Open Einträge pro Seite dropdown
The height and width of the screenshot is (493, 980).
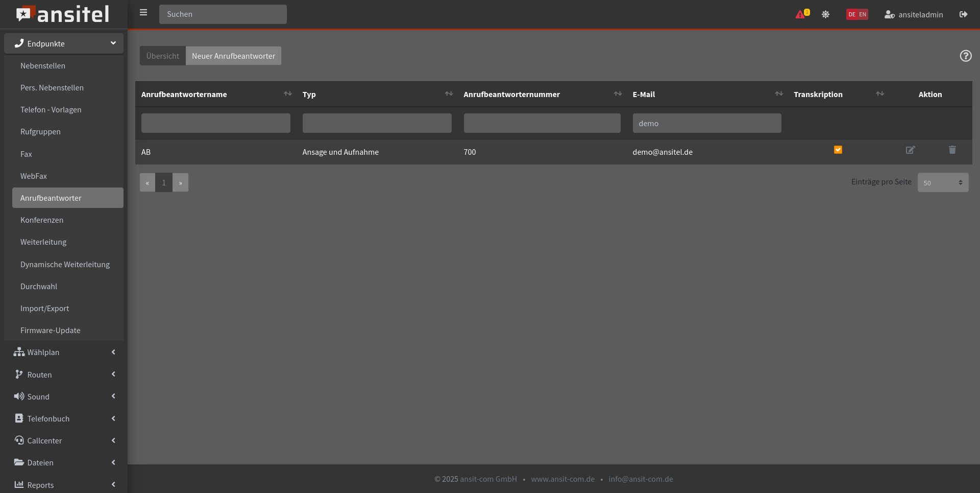[x=942, y=183]
